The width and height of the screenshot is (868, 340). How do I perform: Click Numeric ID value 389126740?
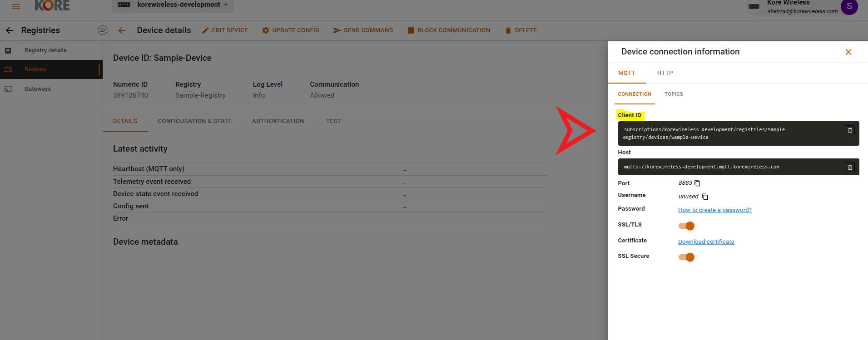click(130, 95)
